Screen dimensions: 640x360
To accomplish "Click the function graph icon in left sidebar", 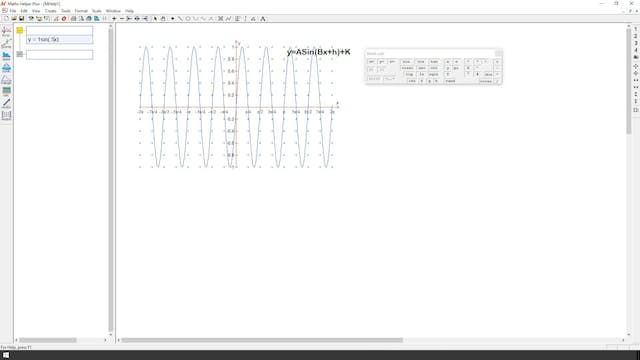I will pyautogui.click(x=6, y=32).
